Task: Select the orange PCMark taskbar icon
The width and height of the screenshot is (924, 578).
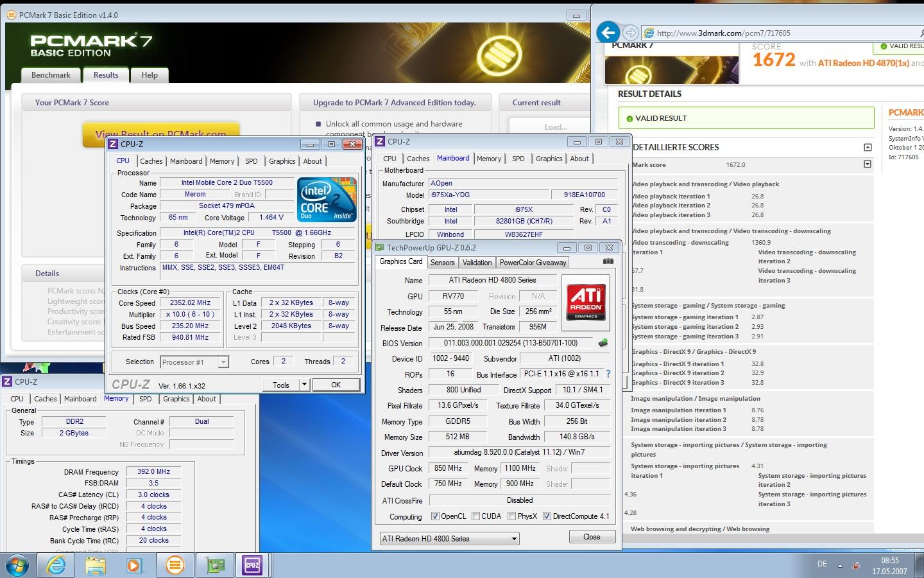Action: click(174, 565)
